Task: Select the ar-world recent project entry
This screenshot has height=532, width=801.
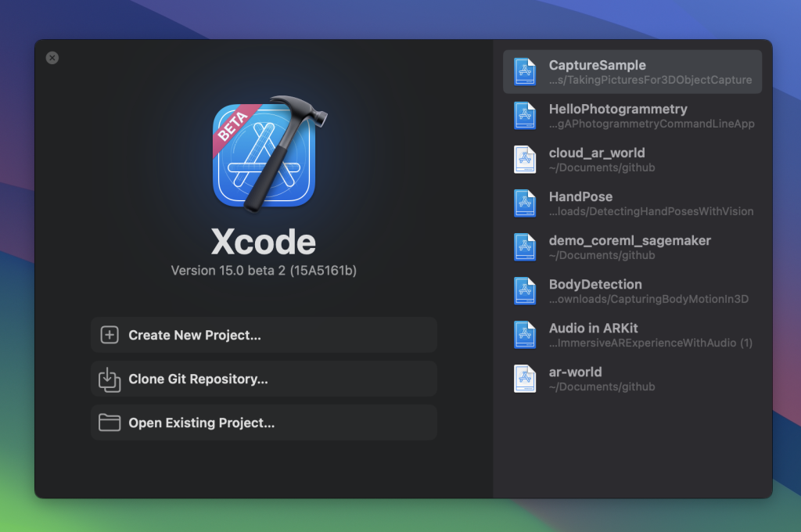Action: [x=632, y=378]
